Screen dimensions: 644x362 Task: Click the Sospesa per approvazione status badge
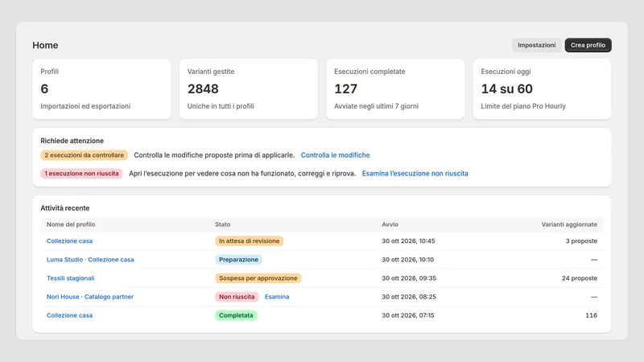(x=258, y=278)
